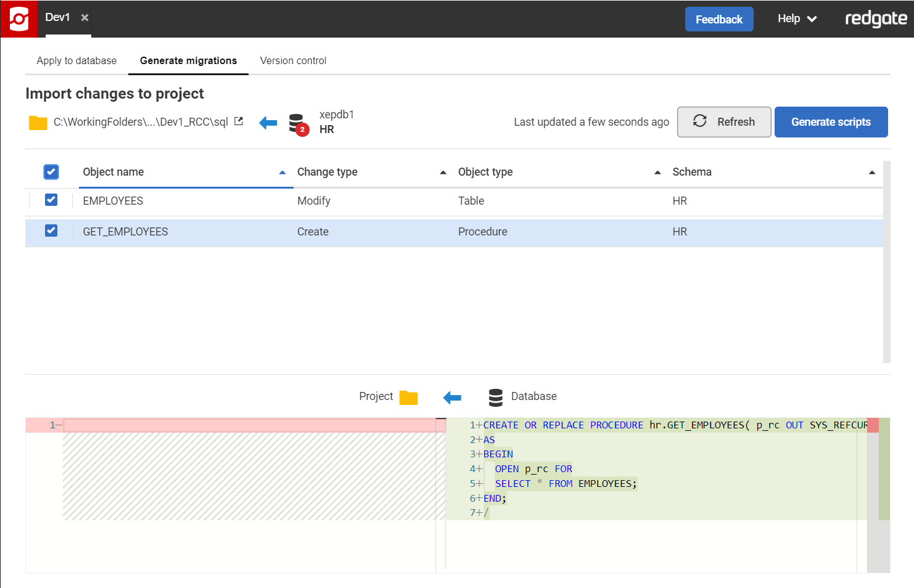This screenshot has height=588, width=914.
Task: Click blue arrow in the diff pane header
Action: click(x=452, y=398)
